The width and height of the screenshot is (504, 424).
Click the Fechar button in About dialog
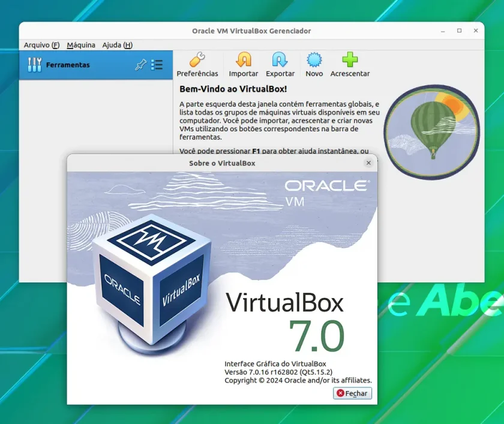tap(352, 393)
